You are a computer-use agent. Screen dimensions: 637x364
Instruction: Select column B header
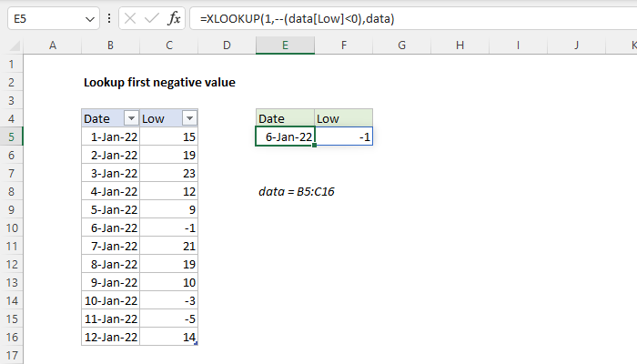pos(110,45)
